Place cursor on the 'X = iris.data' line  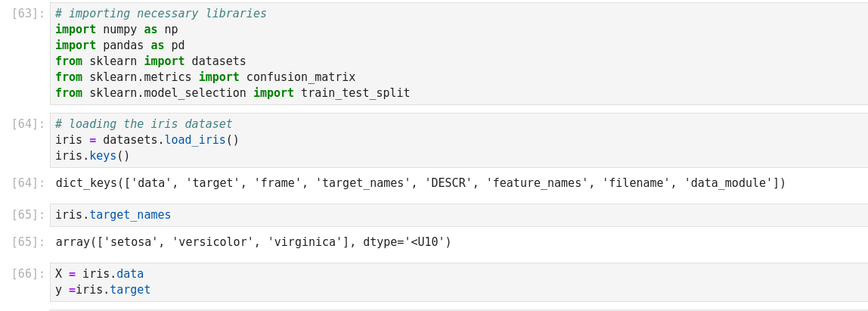tap(99, 274)
